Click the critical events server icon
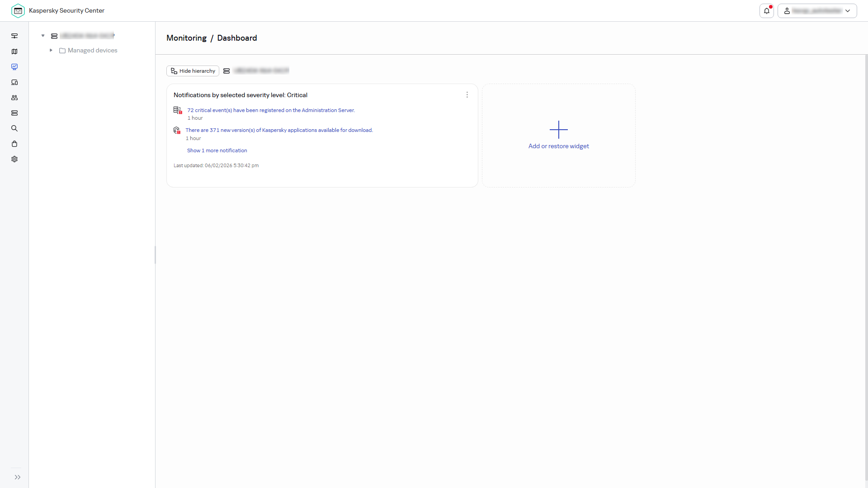Viewport: 868px width, 488px height. click(178, 110)
